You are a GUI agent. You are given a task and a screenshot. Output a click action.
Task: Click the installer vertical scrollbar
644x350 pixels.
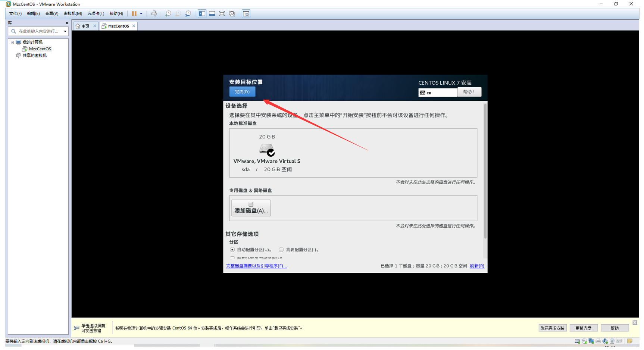[x=485, y=172]
